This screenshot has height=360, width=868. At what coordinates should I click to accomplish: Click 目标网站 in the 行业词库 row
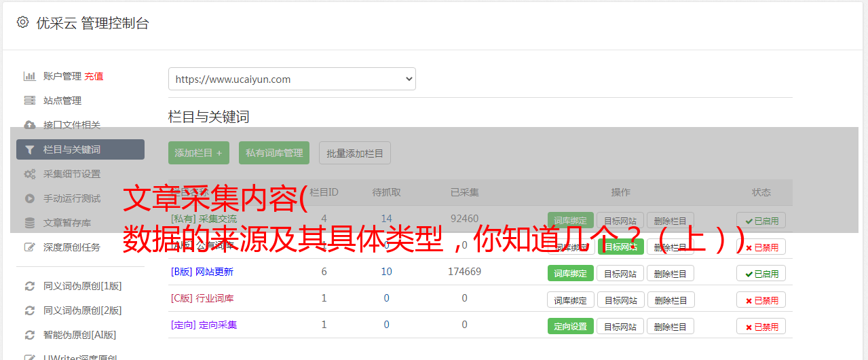[621, 300]
